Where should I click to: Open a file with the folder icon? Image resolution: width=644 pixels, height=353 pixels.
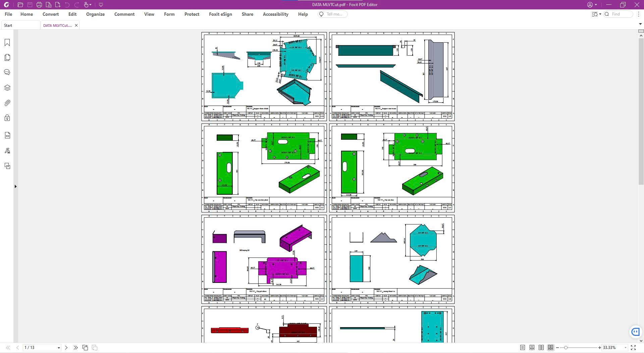pyautogui.click(x=20, y=5)
